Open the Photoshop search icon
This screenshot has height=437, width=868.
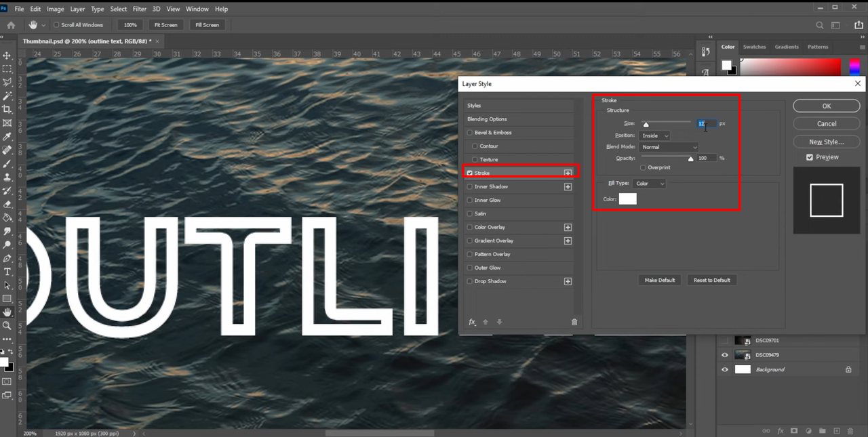[x=820, y=25]
